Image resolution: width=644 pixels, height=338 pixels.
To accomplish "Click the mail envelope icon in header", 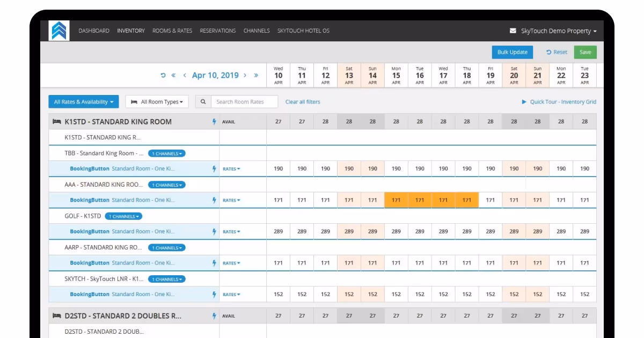I will click(x=513, y=31).
